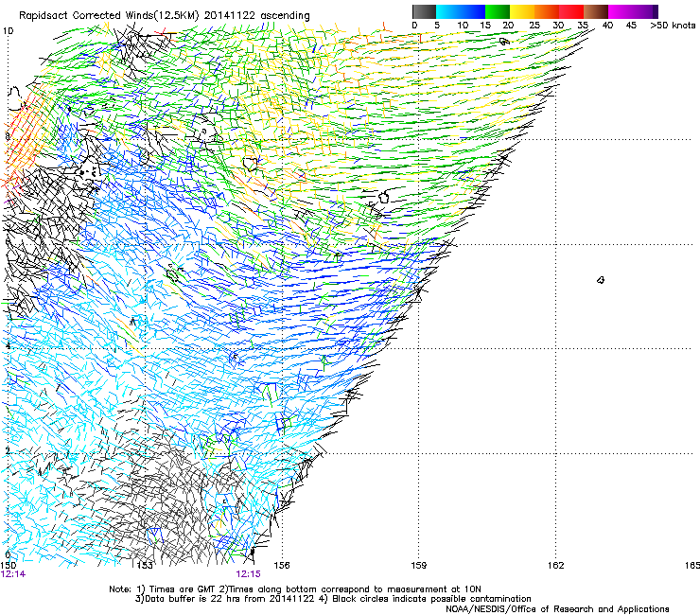The image size is (700, 615).
Task: Click the longitude label '159'
Action: pos(418,566)
